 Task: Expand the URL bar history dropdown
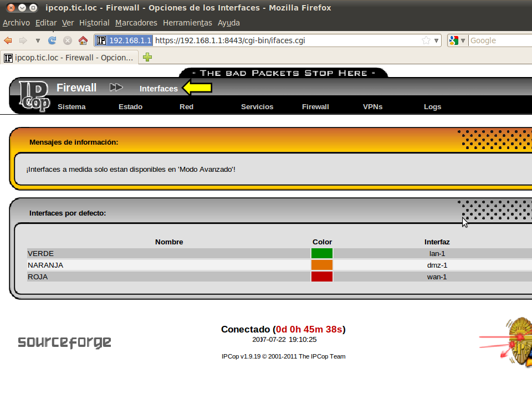pos(437,40)
